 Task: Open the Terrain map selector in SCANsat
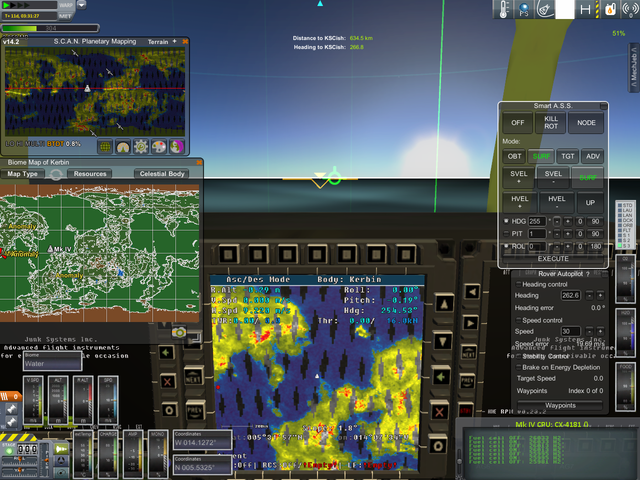[158, 42]
